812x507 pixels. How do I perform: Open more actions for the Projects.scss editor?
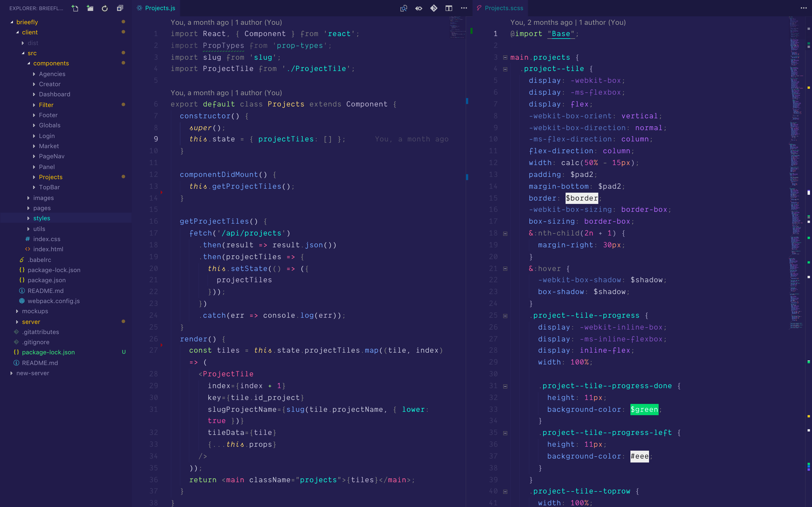(803, 8)
